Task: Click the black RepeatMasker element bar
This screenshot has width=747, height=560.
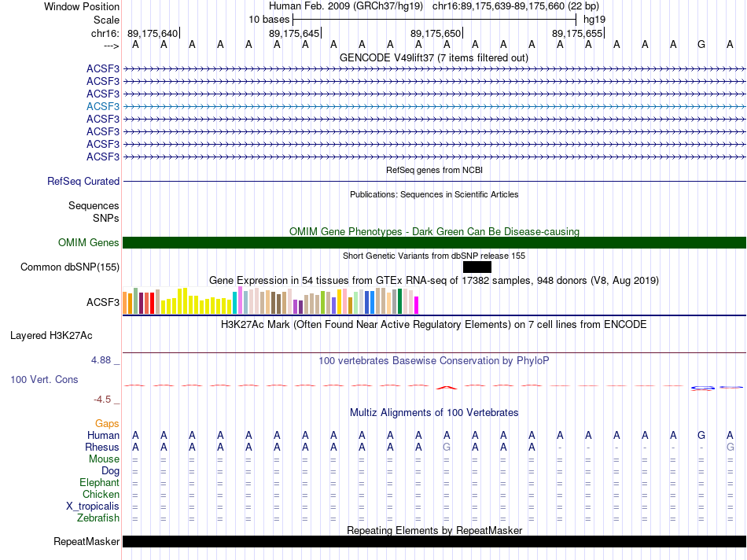Action: 434,542
